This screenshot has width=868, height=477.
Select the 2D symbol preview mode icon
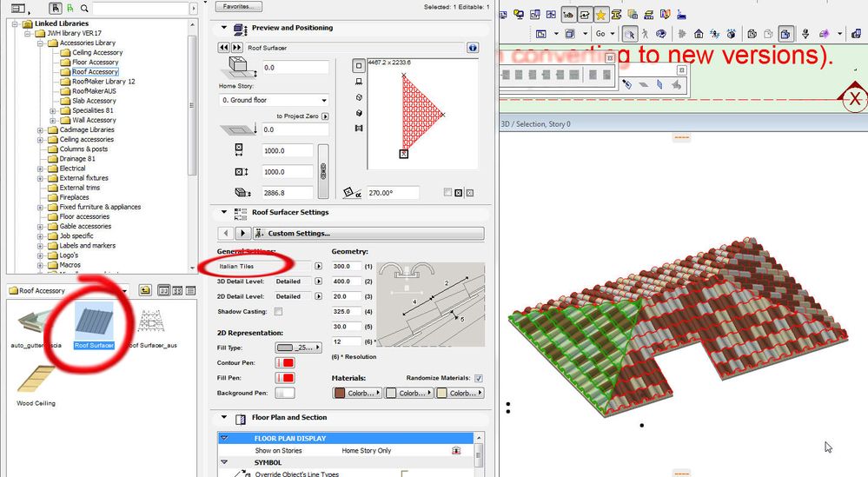tap(358, 66)
